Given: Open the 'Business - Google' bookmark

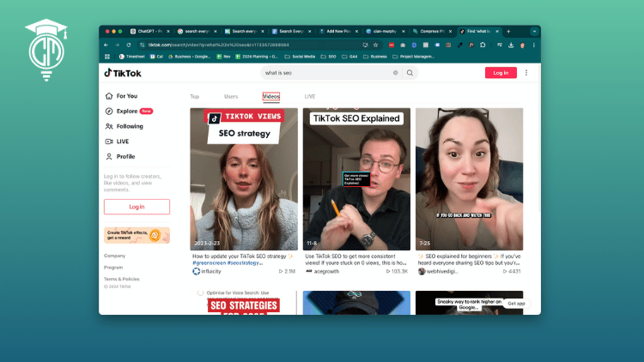Looking at the screenshot, I should pyautogui.click(x=190, y=57).
